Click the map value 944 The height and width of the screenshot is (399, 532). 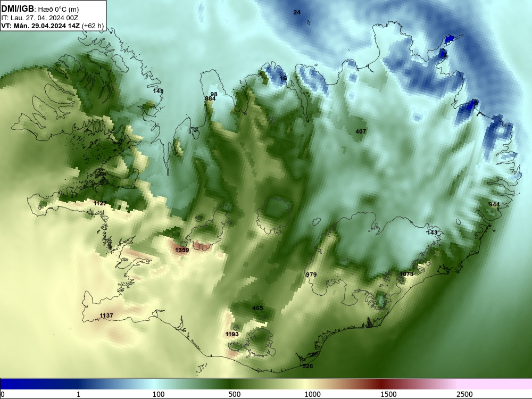click(x=494, y=204)
